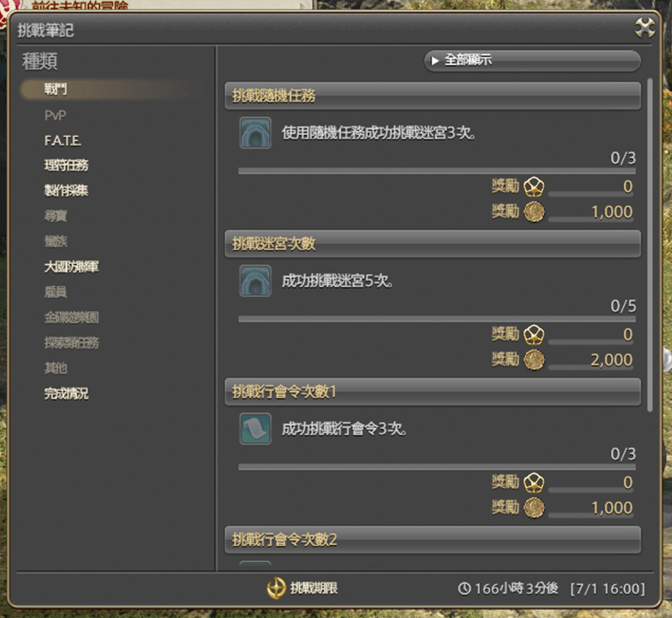Screen dimensions: 672x618
Task: Collapse the 挑戰隨機任務 section header
Action: [x=433, y=96]
